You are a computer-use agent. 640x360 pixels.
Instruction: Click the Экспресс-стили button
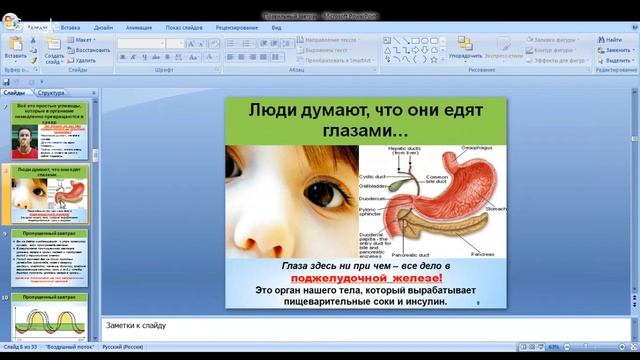point(504,49)
